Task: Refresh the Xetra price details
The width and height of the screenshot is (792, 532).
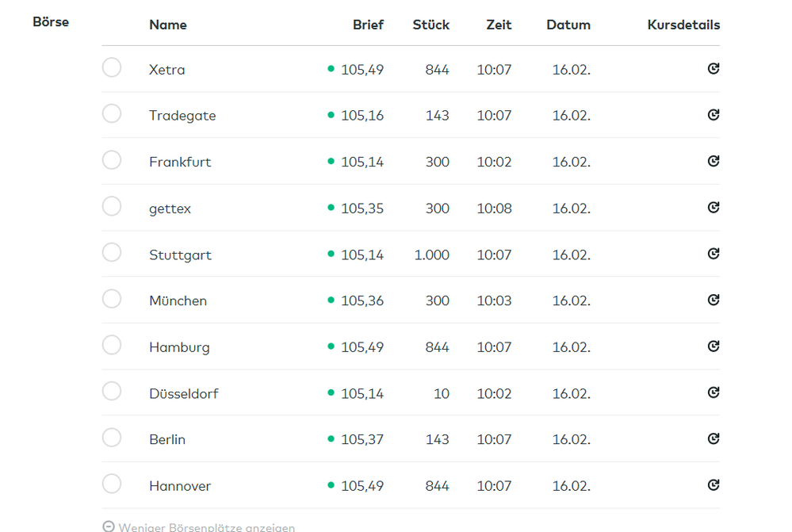Action: [713, 69]
